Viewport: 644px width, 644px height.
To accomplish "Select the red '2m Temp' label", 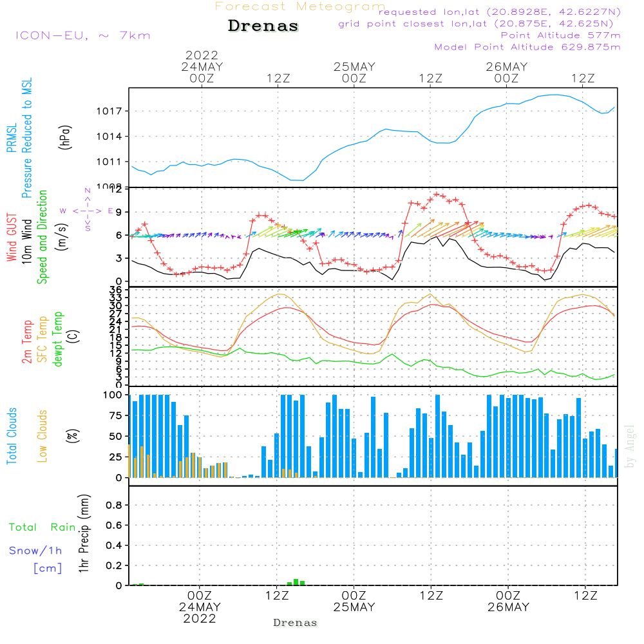I will tap(26, 342).
